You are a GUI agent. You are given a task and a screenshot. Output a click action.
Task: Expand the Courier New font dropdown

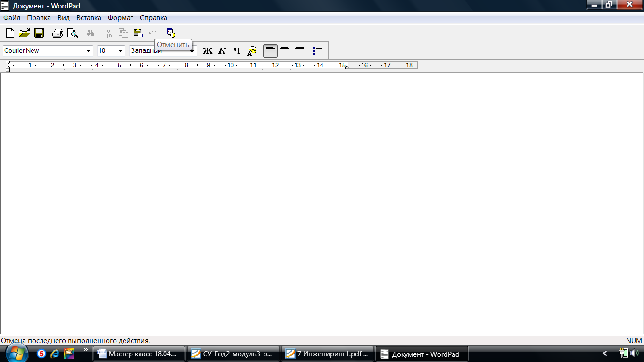click(88, 51)
